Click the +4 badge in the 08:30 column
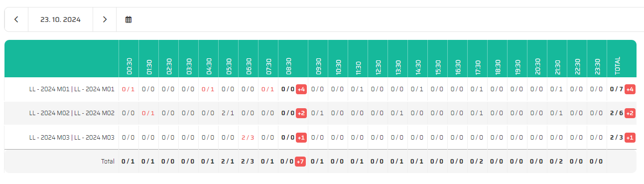Viewport: 644px width, 184px height. [301, 89]
